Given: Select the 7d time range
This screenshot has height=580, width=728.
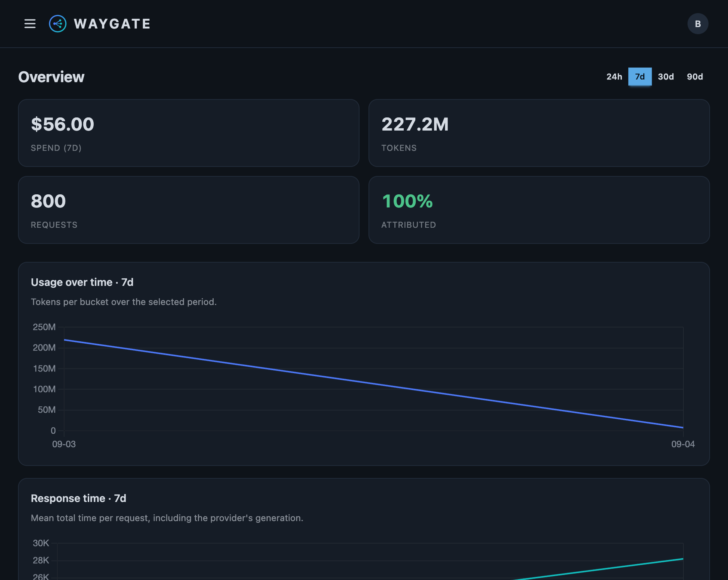Looking at the screenshot, I should pyautogui.click(x=640, y=77).
